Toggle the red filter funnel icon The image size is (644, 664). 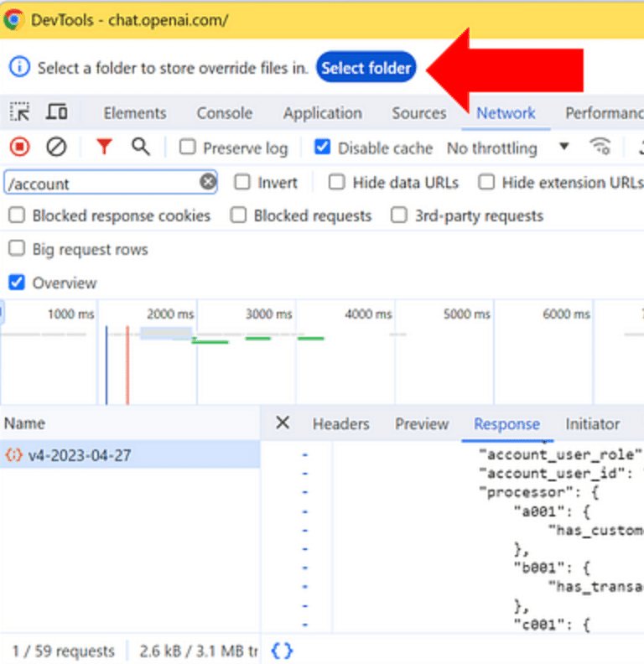pos(103,148)
